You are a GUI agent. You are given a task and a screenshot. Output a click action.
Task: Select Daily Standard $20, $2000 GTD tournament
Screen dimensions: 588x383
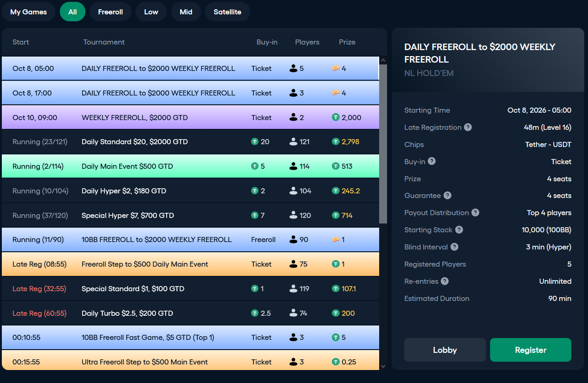tap(190, 142)
